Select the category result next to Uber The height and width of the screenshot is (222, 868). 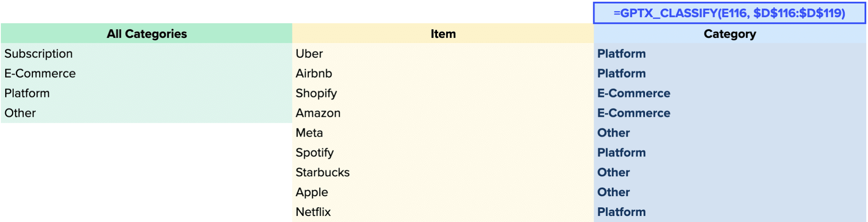click(730, 53)
